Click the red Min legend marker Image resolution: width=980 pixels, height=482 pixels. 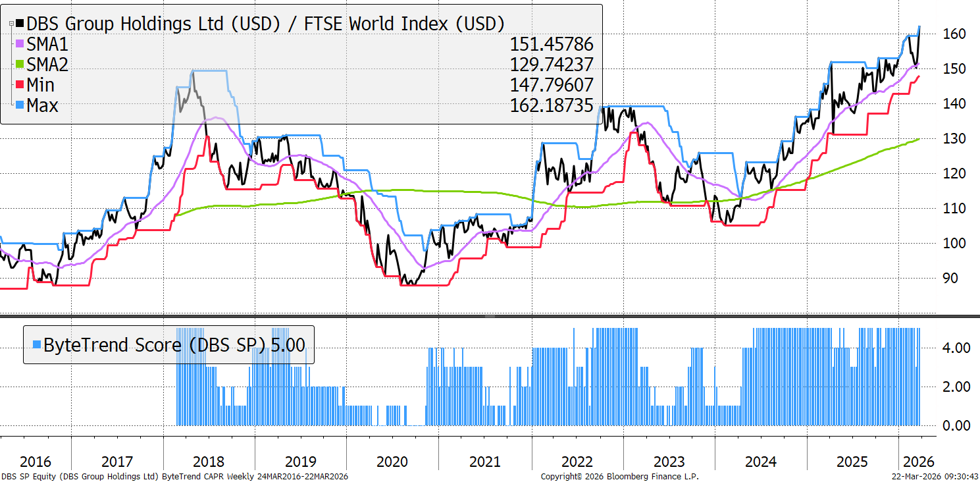tap(21, 86)
